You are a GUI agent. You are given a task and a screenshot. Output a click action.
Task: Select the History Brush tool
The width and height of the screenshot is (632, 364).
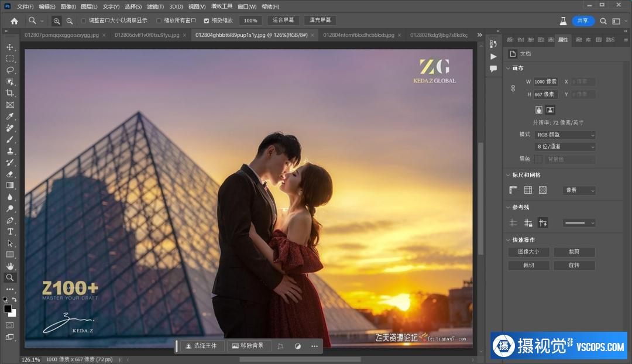pyautogui.click(x=10, y=163)
